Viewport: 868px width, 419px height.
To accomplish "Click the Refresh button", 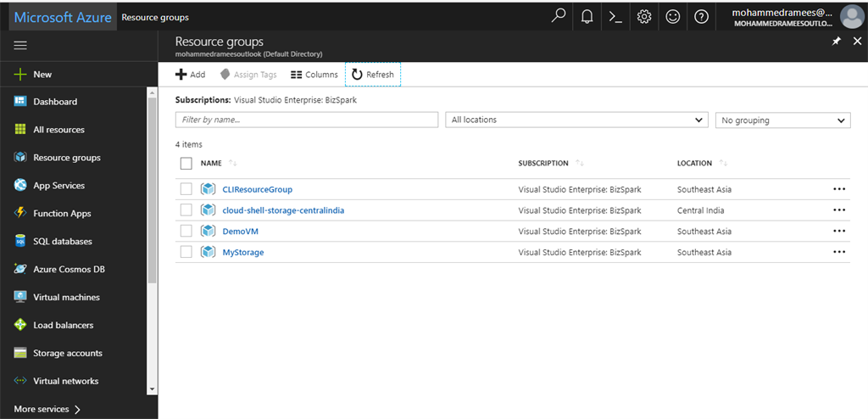I will [x=373, y=75].
